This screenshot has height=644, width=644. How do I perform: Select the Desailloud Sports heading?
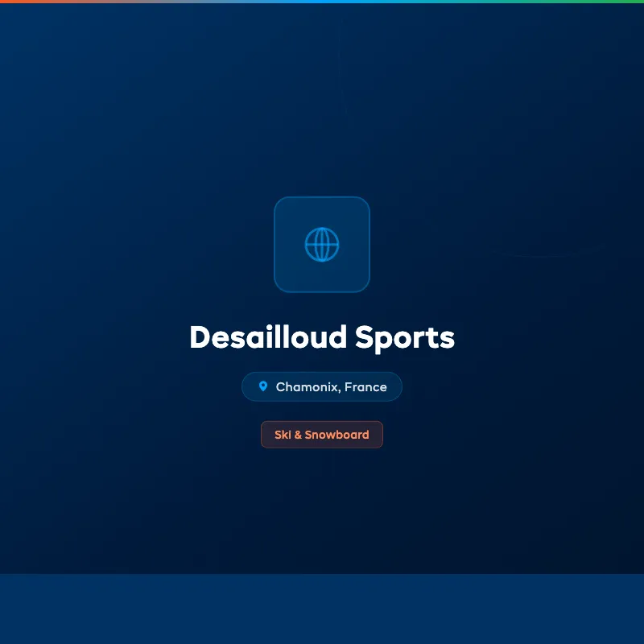[x=322, y=337]
